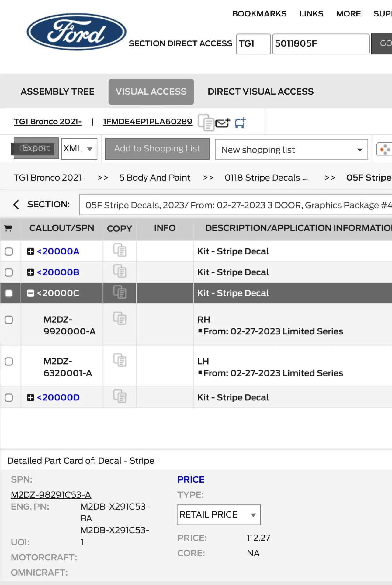Tick the checkbox for 20000A
The width and height of the screenshot is (392, 585).
pos(9,251)
